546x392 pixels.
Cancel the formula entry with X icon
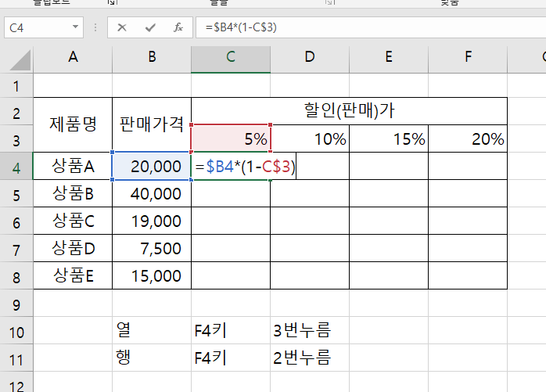(122, 27)
